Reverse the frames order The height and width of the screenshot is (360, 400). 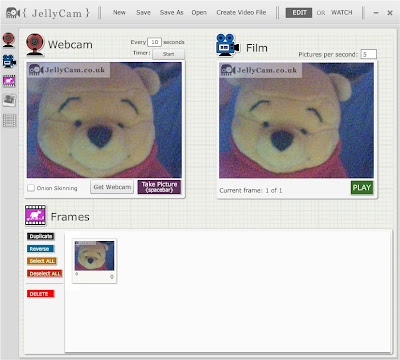40,249
